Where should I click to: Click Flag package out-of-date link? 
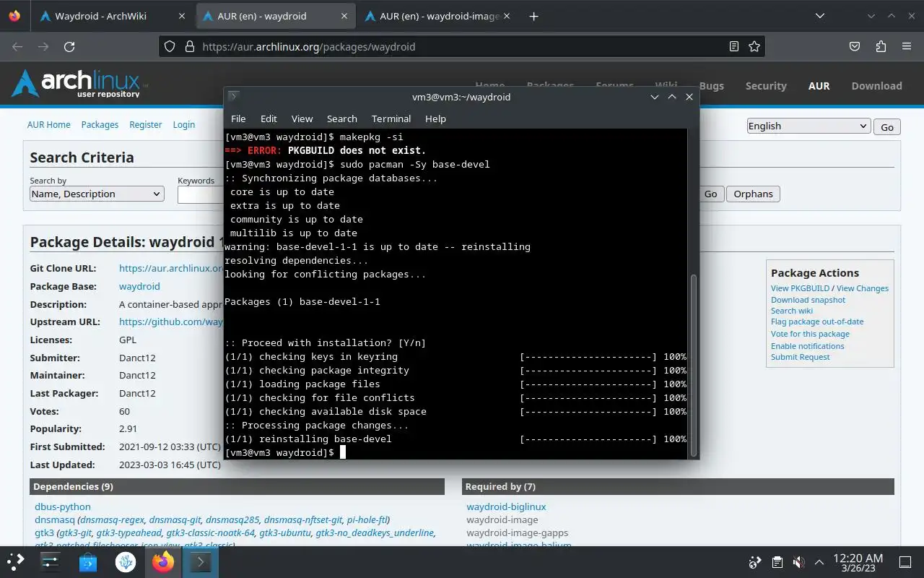[x=817, y=322]
